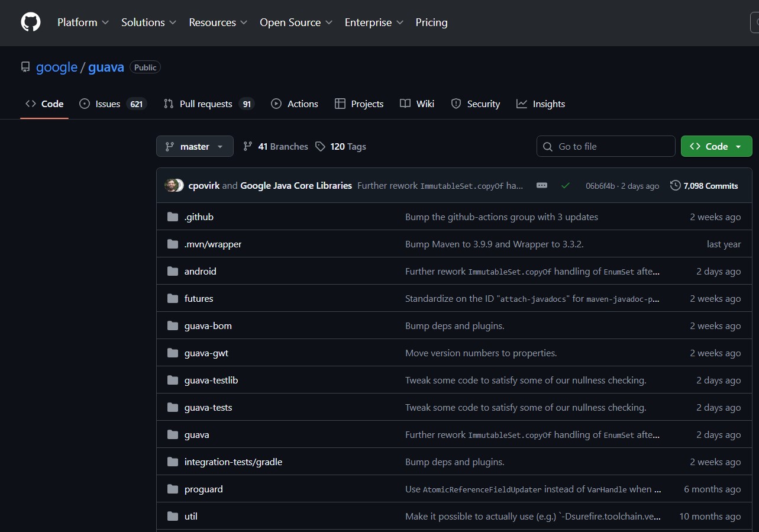
Task: Click the green commit status checkmark
Action: pos(565,186)
